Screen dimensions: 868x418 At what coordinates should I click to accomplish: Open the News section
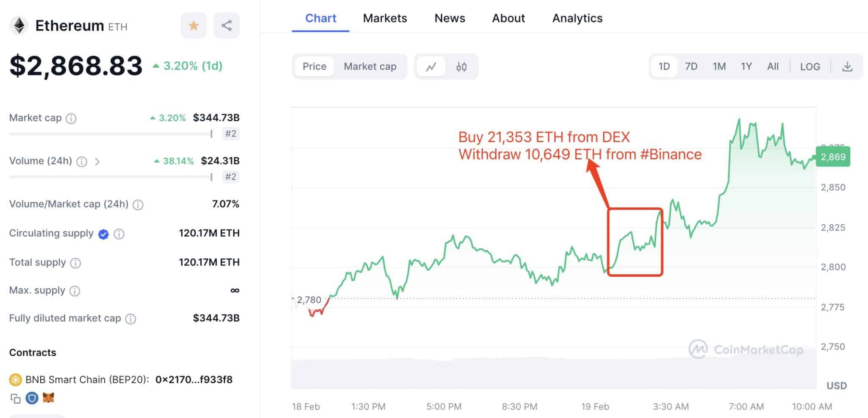pos(449,18)
